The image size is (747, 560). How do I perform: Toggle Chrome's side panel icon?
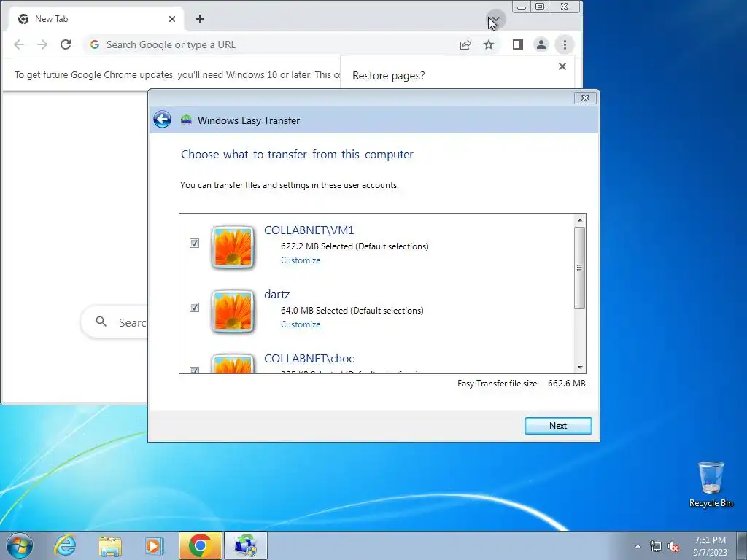[518, 44]
